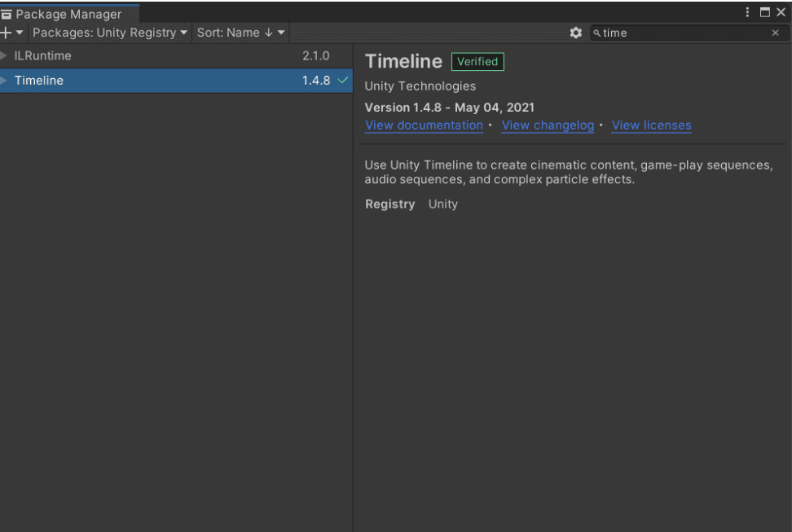Select the Timeline package row
The height and width of the screenshot is (532, 792).
point(163,81)
